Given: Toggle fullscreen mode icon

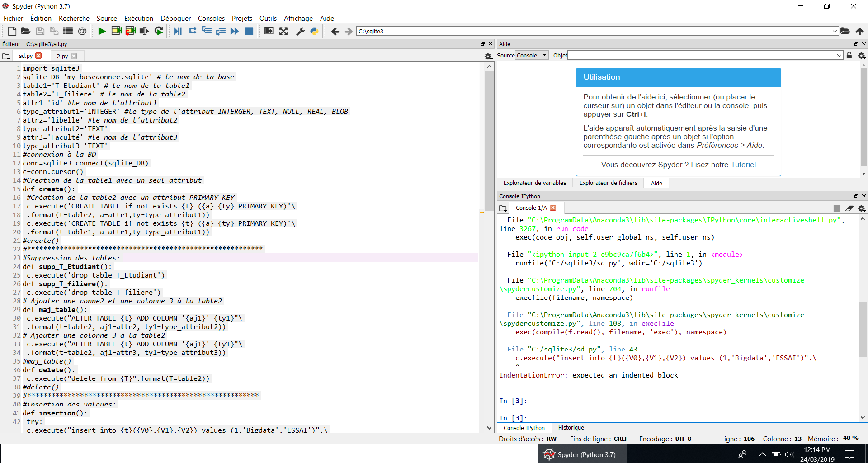Looking at the screenshot, I should [x=283, y=31].
